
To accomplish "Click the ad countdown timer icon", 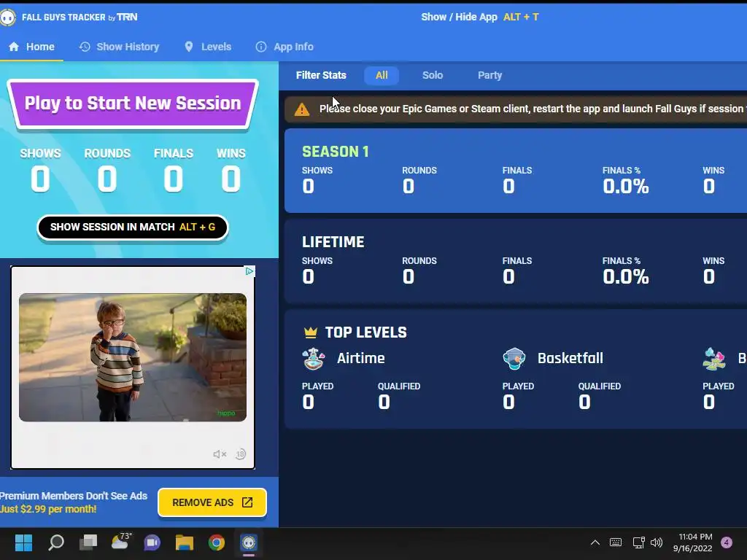I will pyautogui.click(x=241, y=454).
